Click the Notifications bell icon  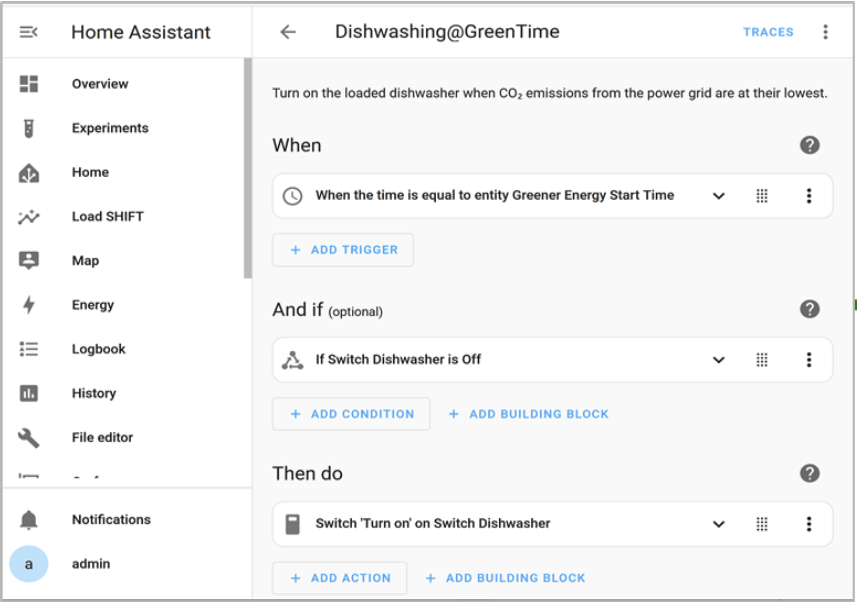pos(29,519)
